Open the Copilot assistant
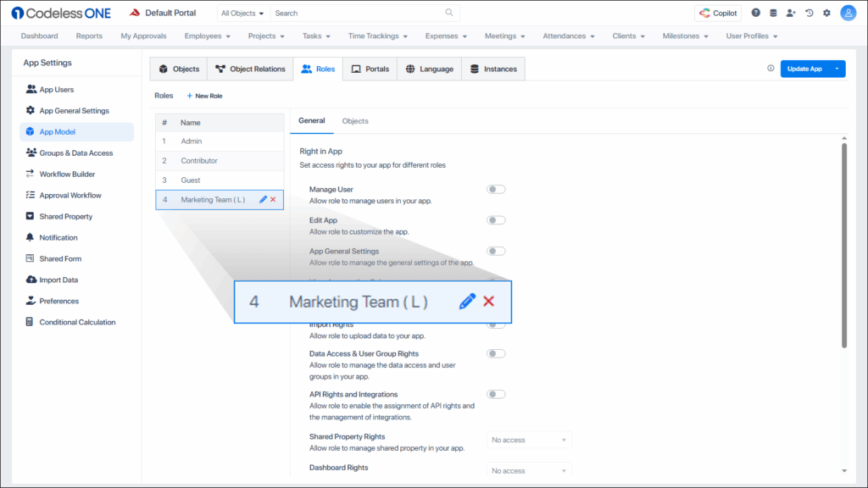Screen dimensions: 868x488 click(x=718, y=13)
